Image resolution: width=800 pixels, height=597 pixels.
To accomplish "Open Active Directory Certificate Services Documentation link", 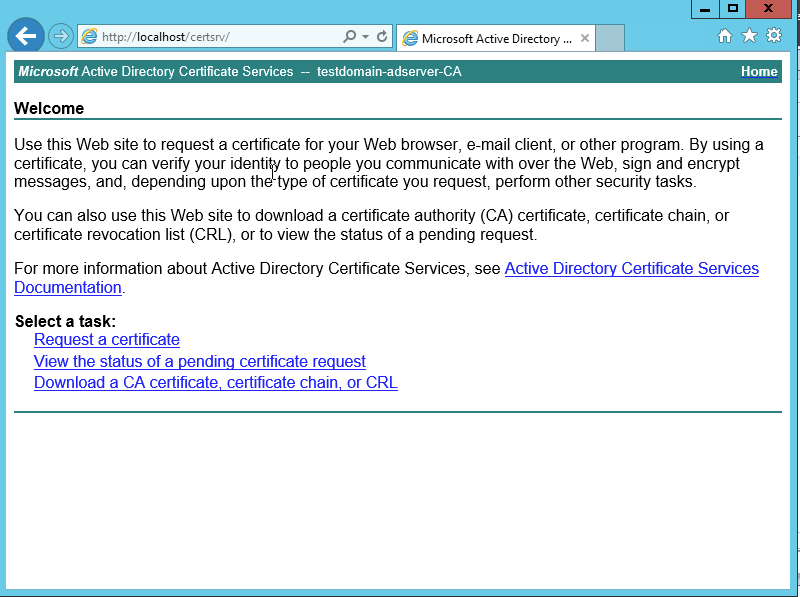I will click(631, 269).
